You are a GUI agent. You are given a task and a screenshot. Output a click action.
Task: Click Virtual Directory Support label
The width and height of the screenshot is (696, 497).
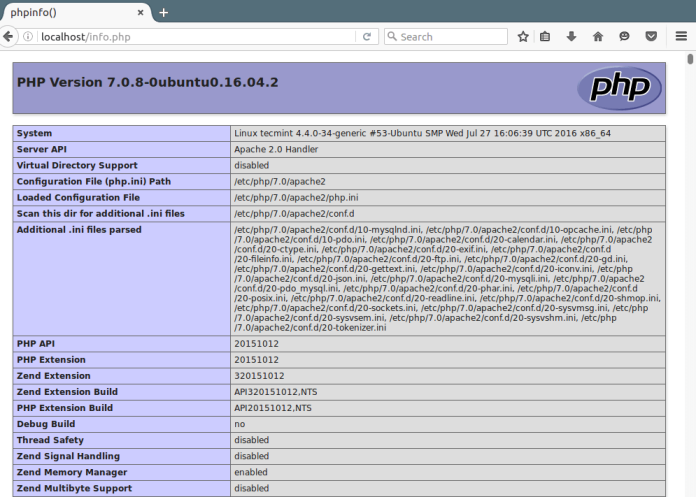click(77, 165)
